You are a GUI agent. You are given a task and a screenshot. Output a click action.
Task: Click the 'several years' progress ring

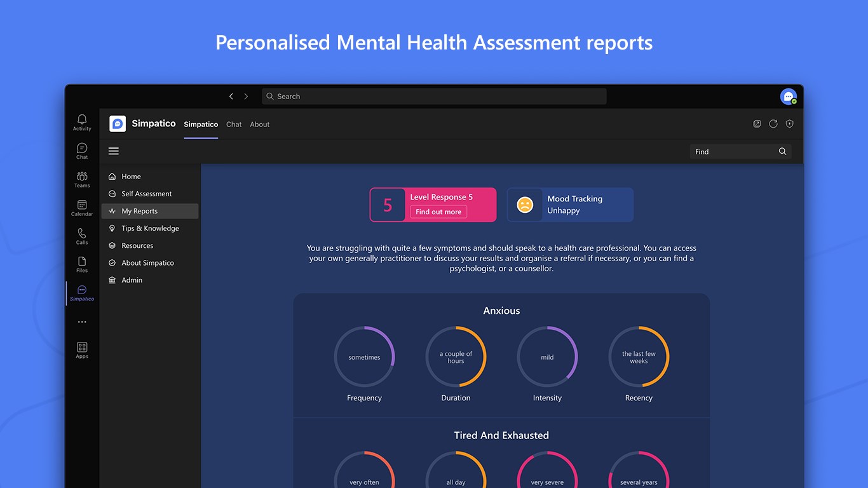(639, 470)
